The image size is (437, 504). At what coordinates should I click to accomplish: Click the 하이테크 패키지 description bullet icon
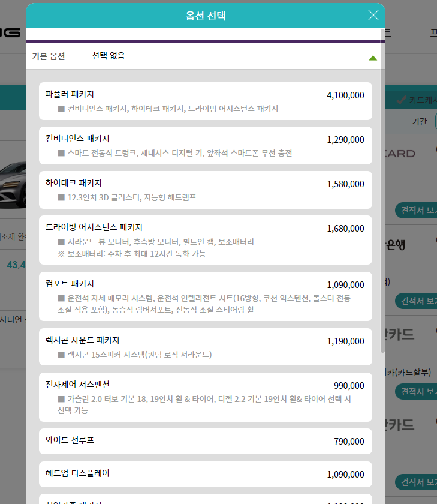[61, 197]
